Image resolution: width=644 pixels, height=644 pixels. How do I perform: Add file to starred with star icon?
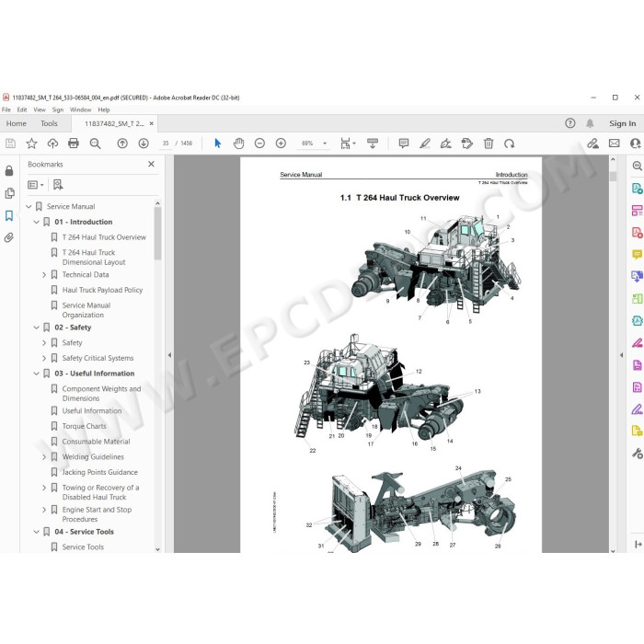coord(31,144)
